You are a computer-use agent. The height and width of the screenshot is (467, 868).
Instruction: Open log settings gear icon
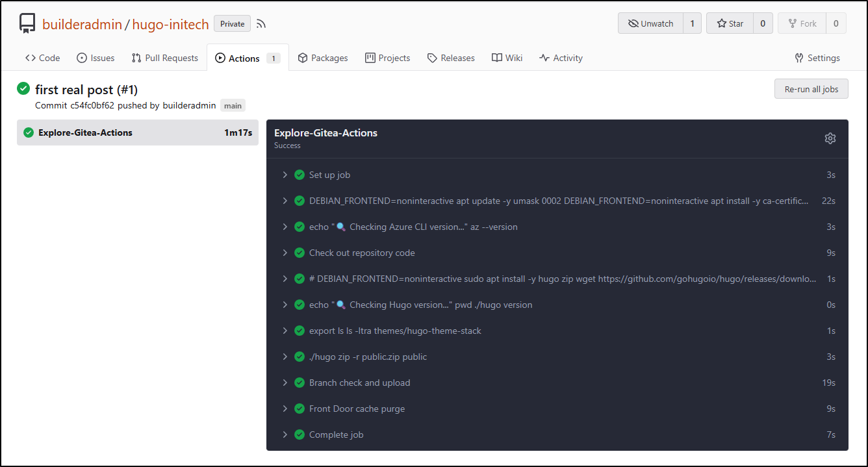pos(830,138)
